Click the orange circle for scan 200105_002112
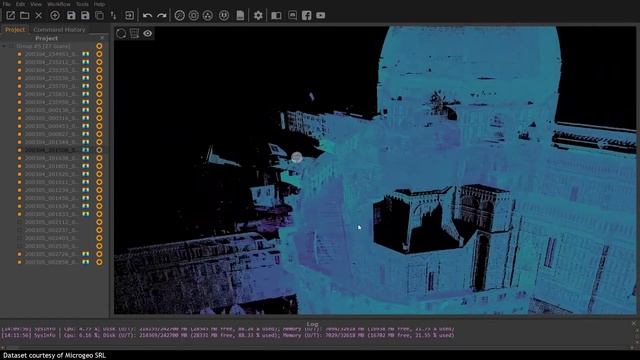640x360 pixels. click(99, 222)
